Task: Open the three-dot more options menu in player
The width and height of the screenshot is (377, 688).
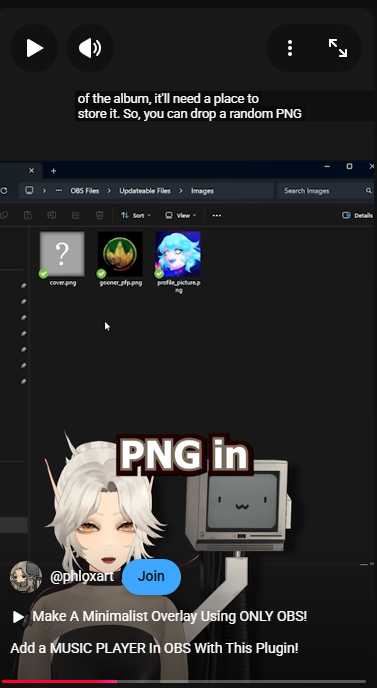Action: point(290,48)
